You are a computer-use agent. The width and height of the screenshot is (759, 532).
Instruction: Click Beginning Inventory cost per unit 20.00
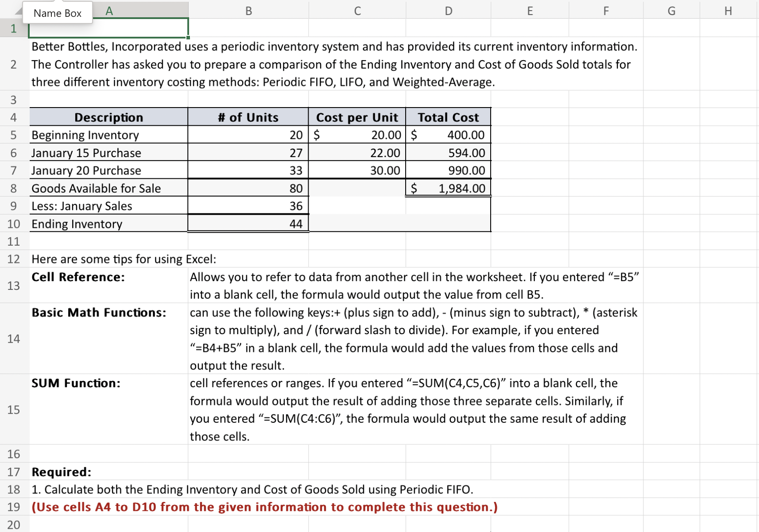point(357,135)
